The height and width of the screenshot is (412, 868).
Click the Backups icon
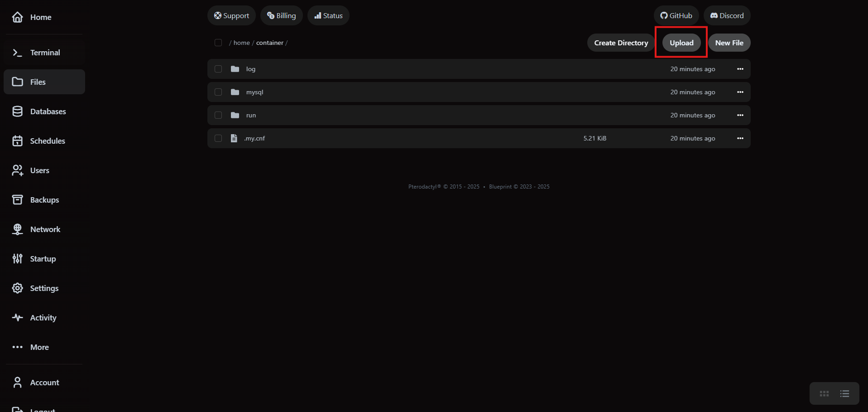pos(17,199)
